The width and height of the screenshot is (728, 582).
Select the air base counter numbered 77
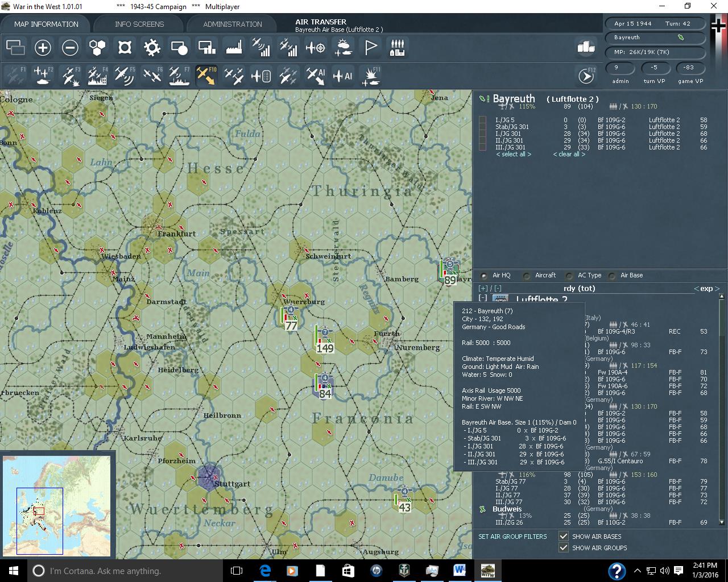click(x=290, y=318)
